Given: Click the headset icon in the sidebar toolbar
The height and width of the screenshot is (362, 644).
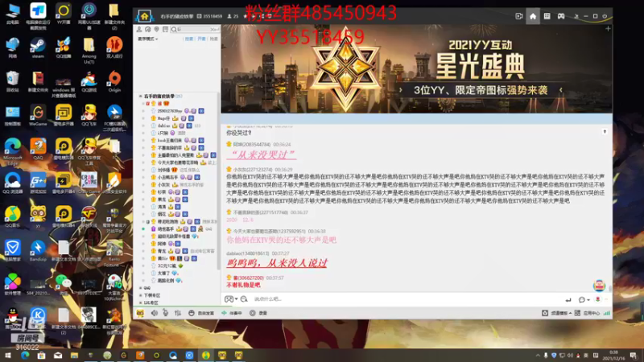Looking at the screenshot, I should [148, 30].
